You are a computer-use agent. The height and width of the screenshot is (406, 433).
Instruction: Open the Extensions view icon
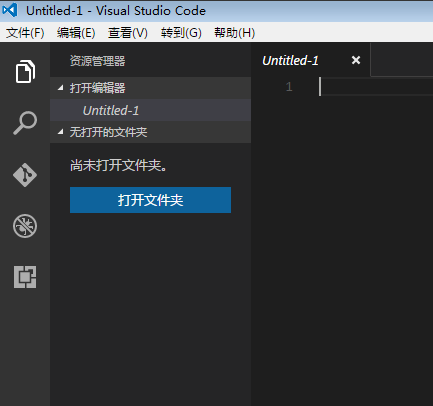(25, 277)
